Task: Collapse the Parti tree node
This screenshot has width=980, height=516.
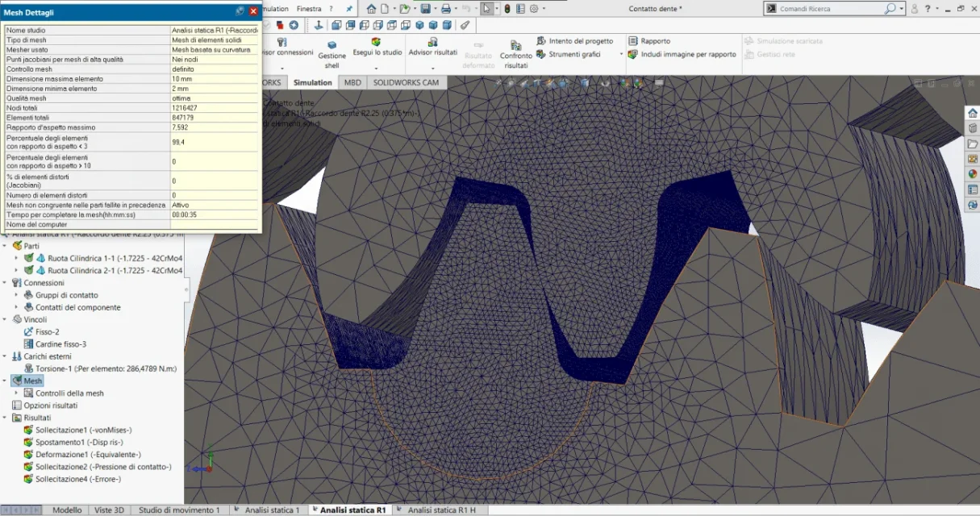Action: click(x=5, y=246)
